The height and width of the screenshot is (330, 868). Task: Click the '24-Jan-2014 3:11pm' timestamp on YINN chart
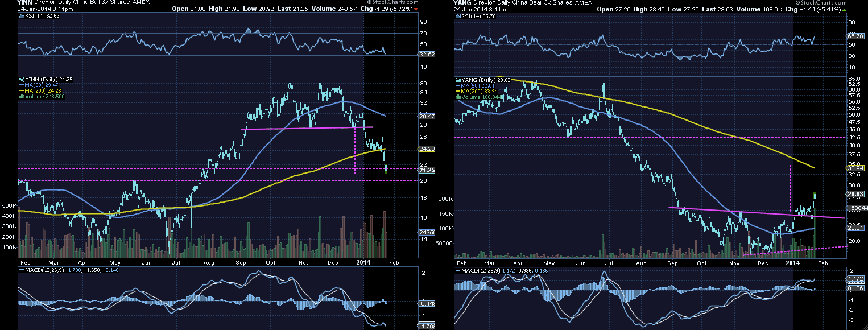(x=44, y=9)
